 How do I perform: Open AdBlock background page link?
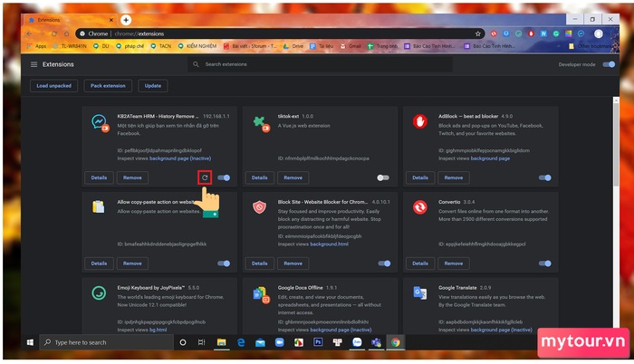pyautogui.click(x=490, y=158)
